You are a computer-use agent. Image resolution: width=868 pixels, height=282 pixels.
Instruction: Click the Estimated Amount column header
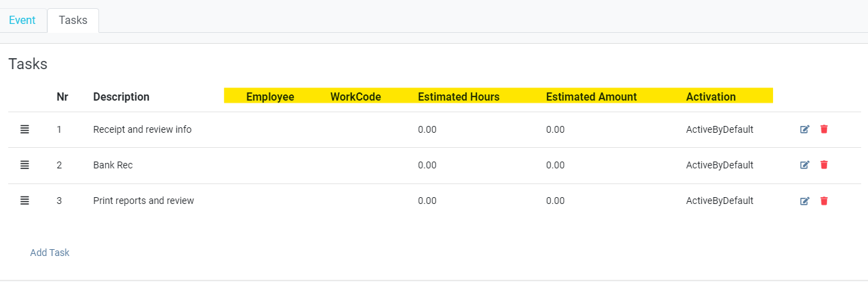click(591, 97)
